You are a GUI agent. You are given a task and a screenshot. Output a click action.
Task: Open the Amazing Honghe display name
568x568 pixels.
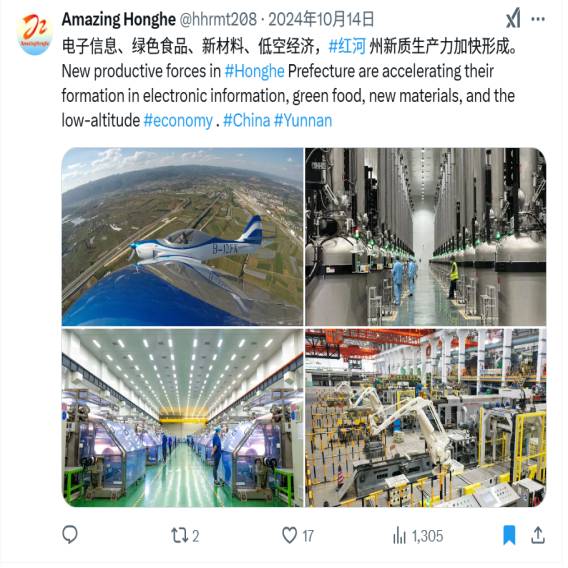[119, 19]
